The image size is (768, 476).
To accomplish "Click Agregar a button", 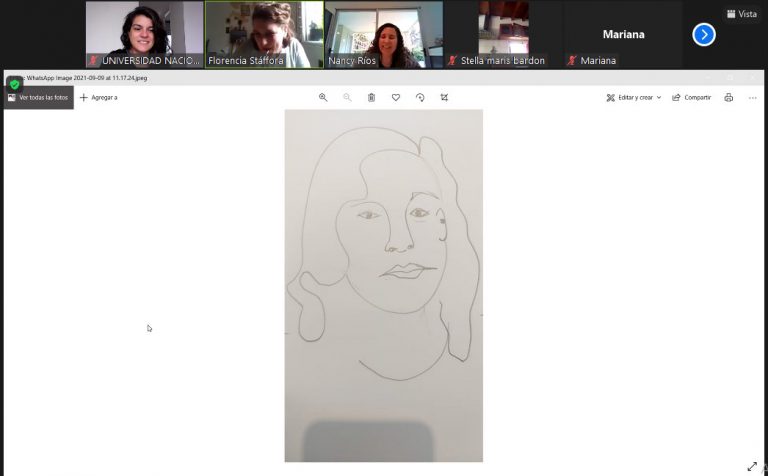I will [98, 97].
